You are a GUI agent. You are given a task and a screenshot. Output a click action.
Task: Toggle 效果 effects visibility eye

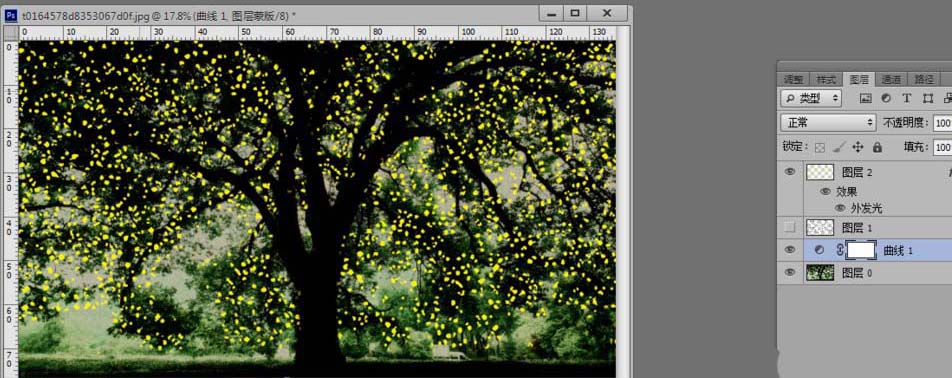[x=825, y=191]
